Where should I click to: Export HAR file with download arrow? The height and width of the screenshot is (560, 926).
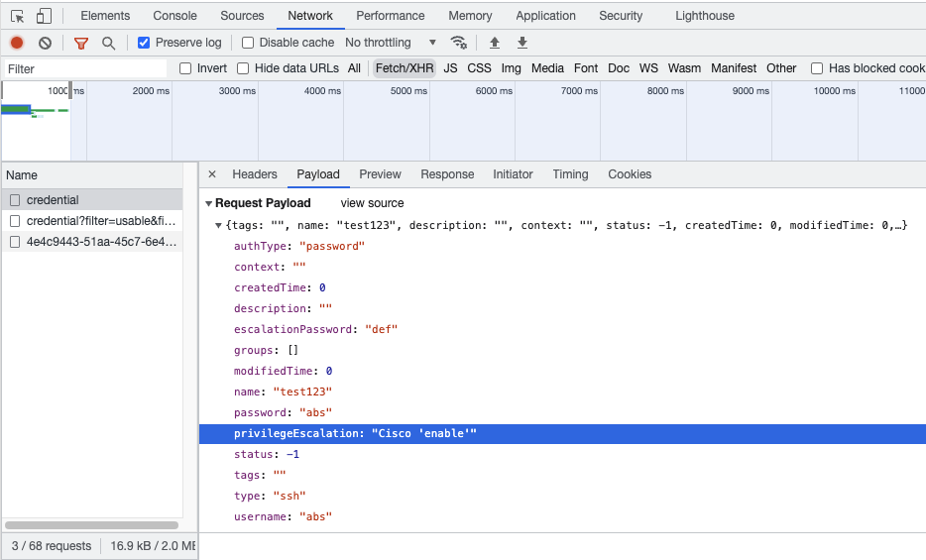pos(522,43)
